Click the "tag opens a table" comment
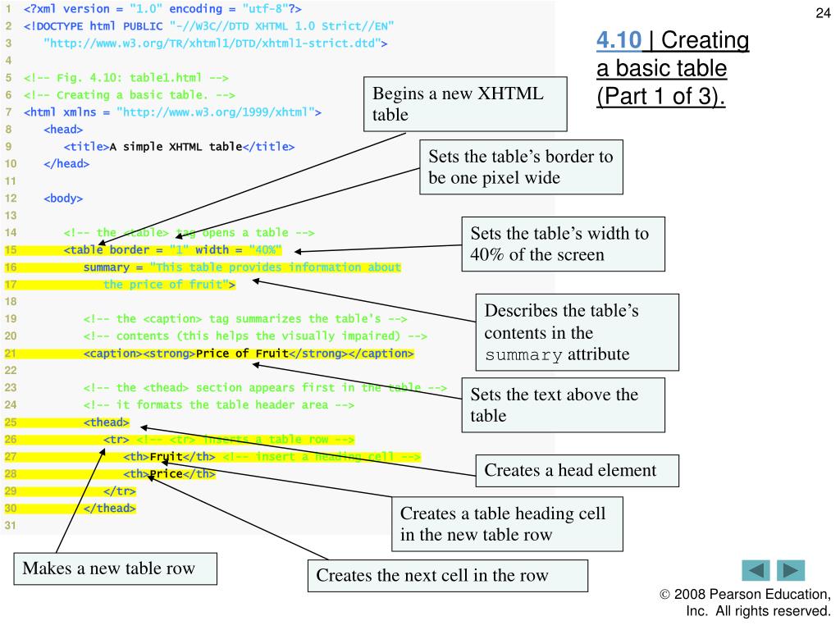Image resolution: width=840 pixels, height=630 pixels. pos(189,232)
